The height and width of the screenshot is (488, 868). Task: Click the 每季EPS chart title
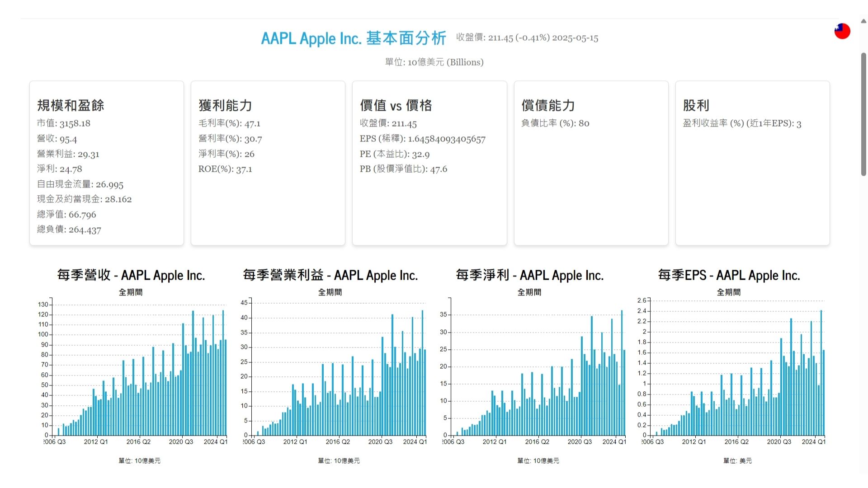729,275
